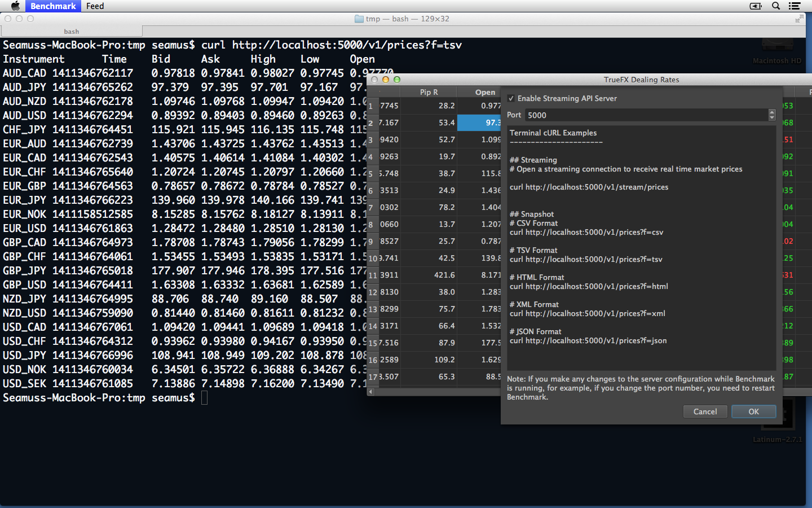Image resolution: width=812 pixels, height=508 pixels.
Task: Click the prices?f=html curl example
Action: pos(589,286)
